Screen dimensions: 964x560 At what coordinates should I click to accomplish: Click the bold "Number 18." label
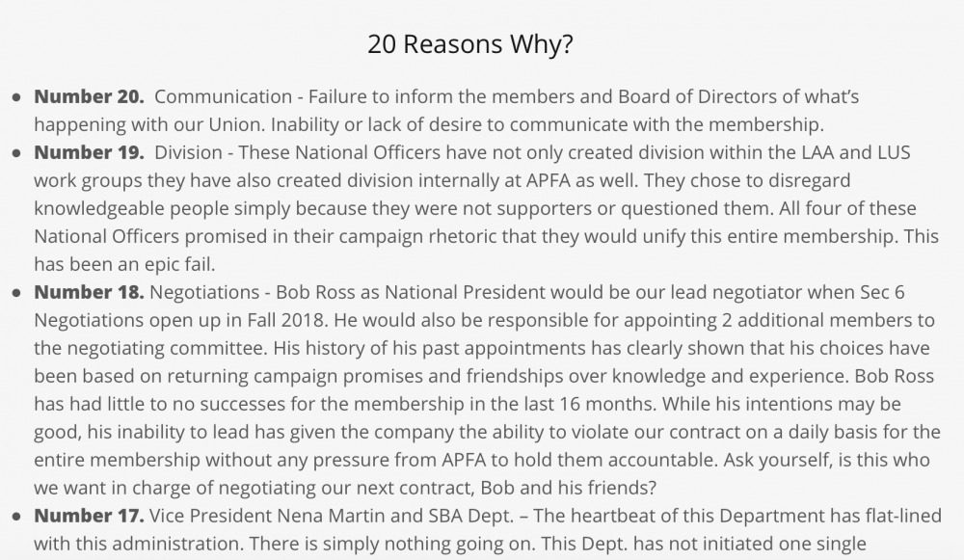pyautogui.click(x=89, y=293)
